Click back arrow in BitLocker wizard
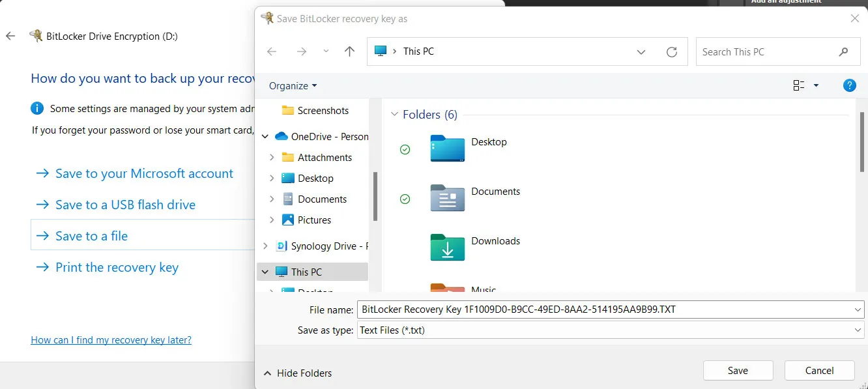The image size is (868, 389). pyautogui.click(x=10, y=36)
